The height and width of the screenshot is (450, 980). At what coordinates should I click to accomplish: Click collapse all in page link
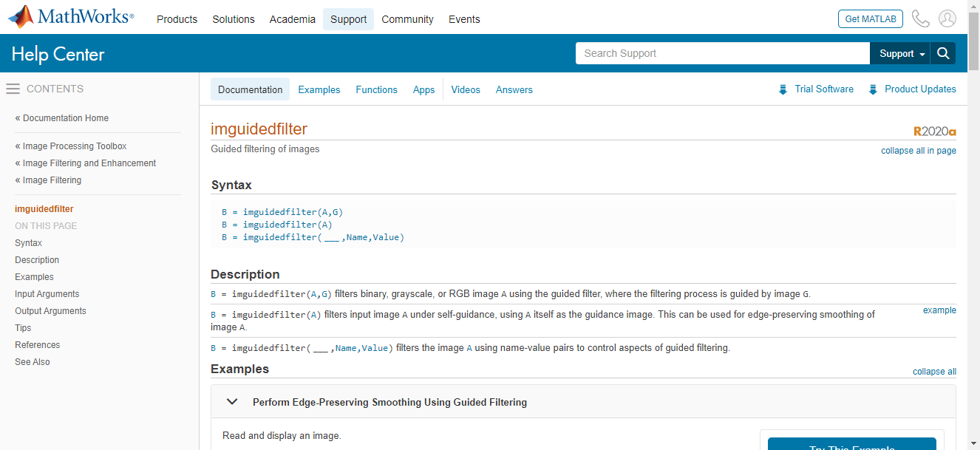[x=919, y=151]
